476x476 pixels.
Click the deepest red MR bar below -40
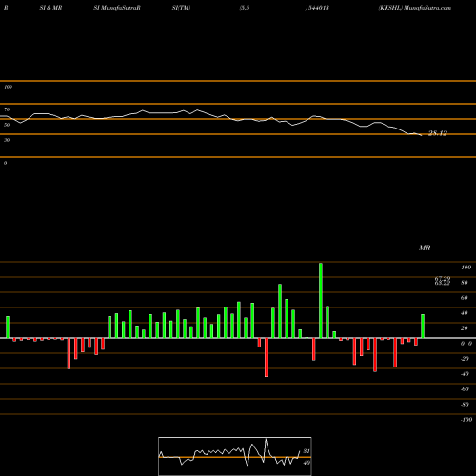click(x=266, y=357)
